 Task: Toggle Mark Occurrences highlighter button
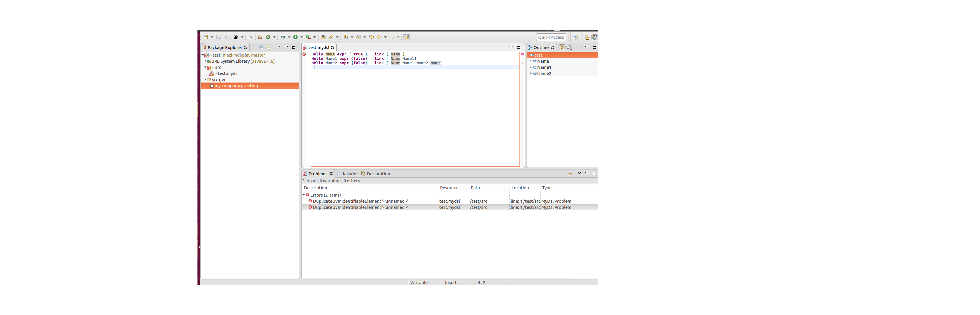pos(406,37)
